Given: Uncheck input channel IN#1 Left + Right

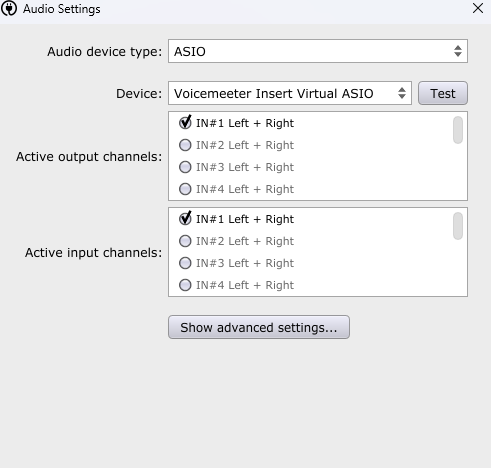Looking at the screenshot, I should 185,219.
